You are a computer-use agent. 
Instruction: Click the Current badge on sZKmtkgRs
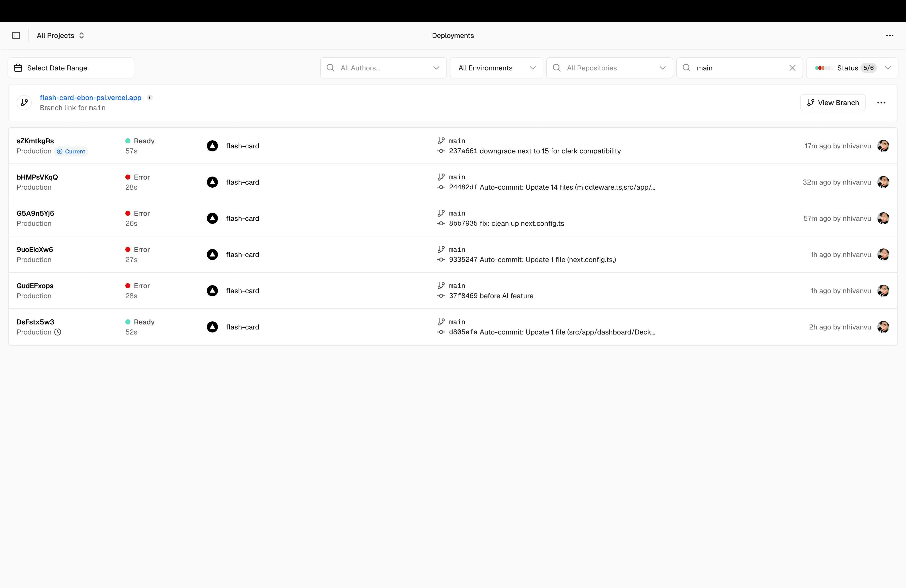point(71,151)
